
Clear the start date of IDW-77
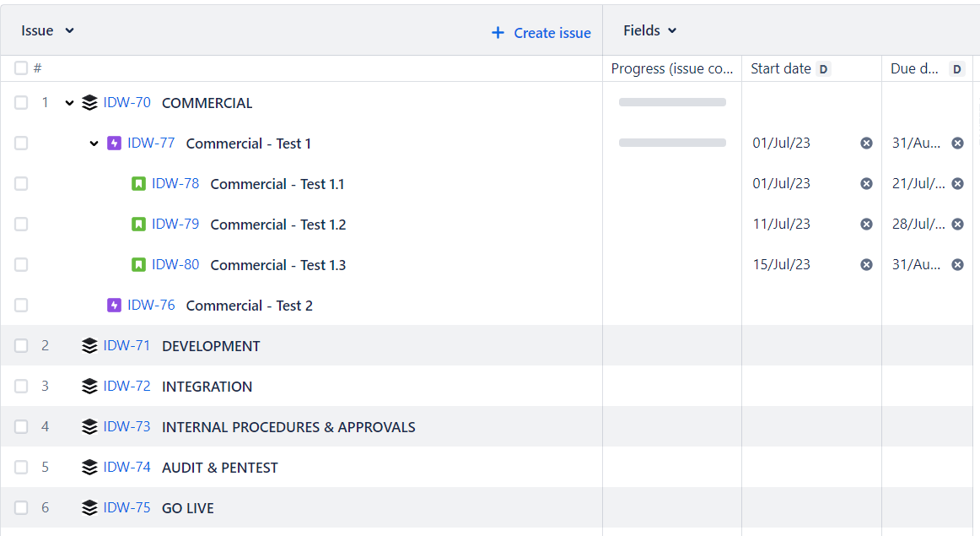click(x=866, y=143)
